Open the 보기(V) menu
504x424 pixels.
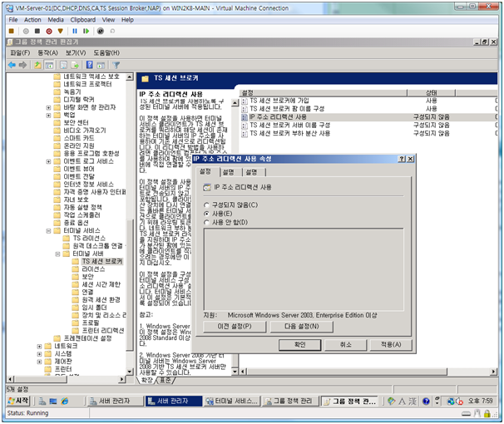[x=76, y=52]
